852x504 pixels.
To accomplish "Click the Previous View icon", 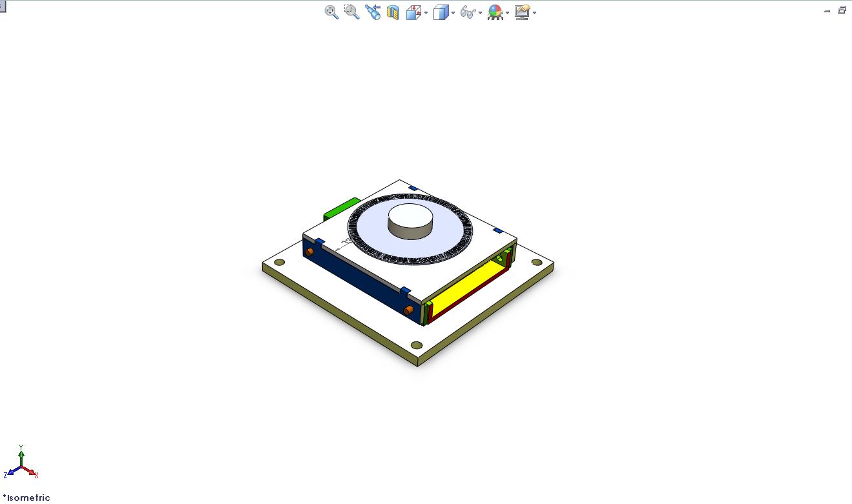I will tap(373, 12).
